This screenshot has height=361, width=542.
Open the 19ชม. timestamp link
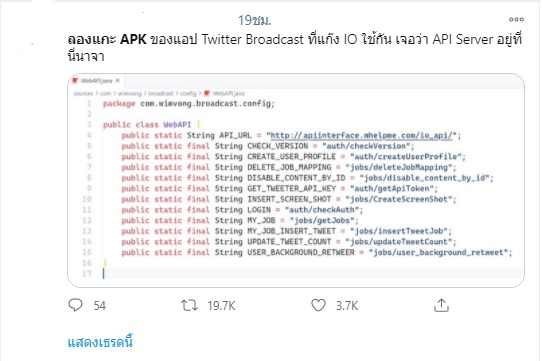tap(254, 20)
